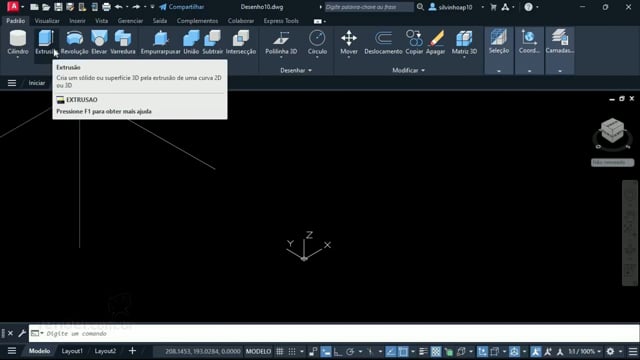Screen dimensions: 640x360
Task: Click the Save icon in quick access toolbar
Action: click(58, 7)
